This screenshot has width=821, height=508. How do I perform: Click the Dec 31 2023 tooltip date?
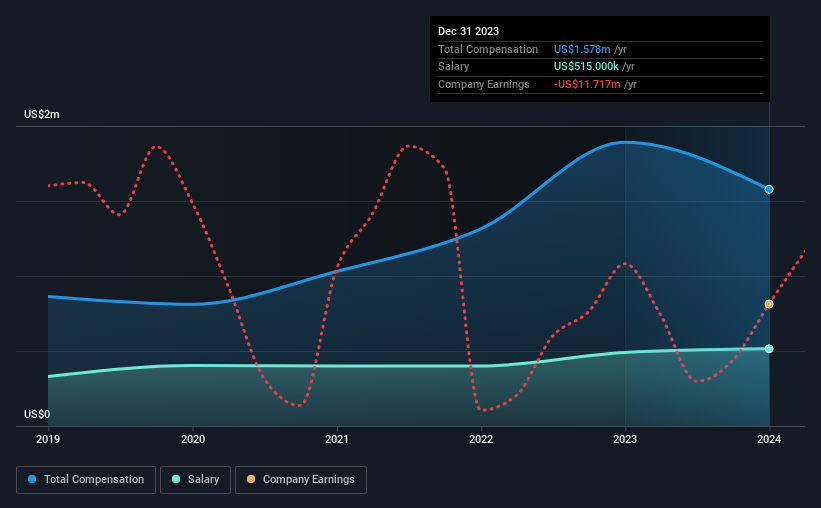468,31
